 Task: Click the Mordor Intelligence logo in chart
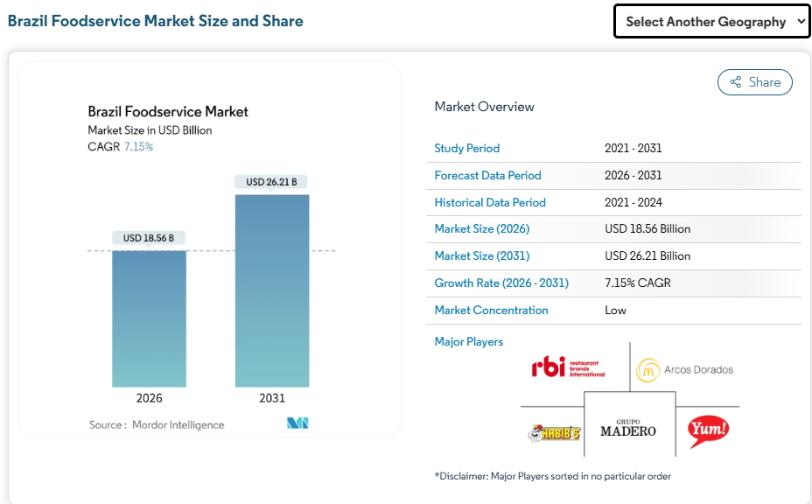coord(297,423)
